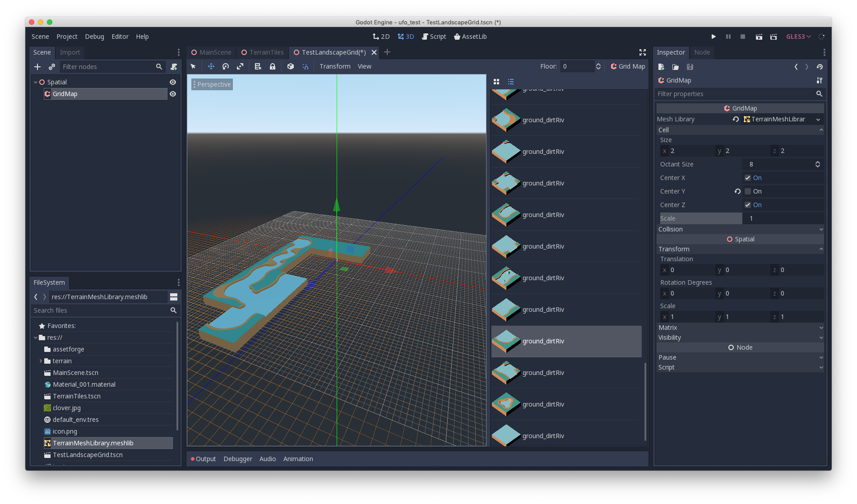
Task: Open the Grid Map menu button
Action: click(x=628, y=66)
